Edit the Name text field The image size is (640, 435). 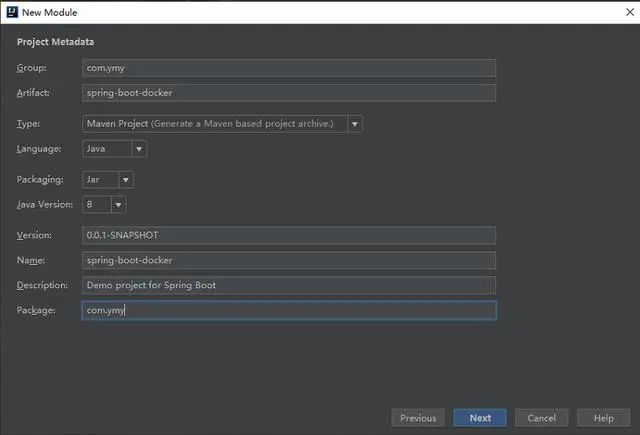click(289, 260)
